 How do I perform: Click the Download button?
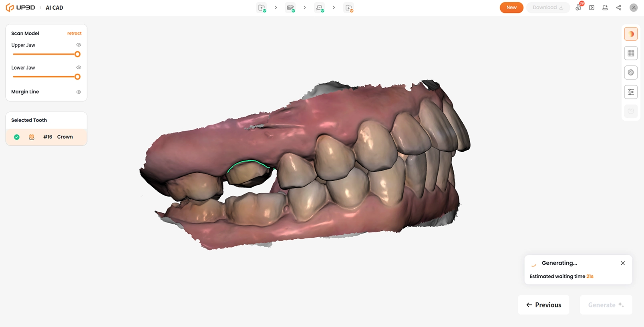(548, 8)
